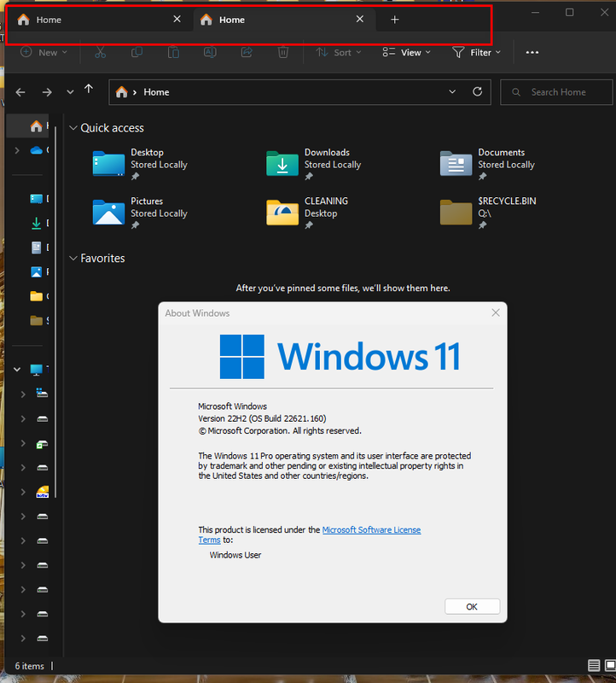616x683 pixels.
Task: Select the Windows system drive in sidebar
Action: point(42,394)
